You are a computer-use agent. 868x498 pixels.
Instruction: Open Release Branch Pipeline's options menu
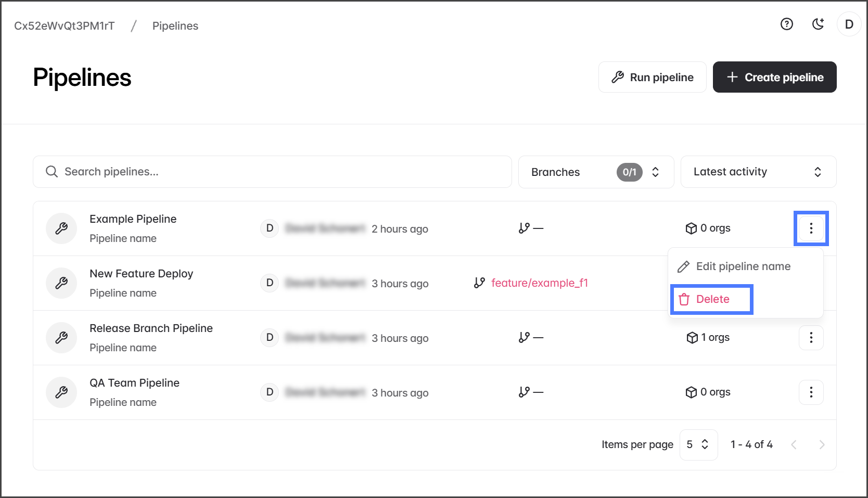pos(811,338)
